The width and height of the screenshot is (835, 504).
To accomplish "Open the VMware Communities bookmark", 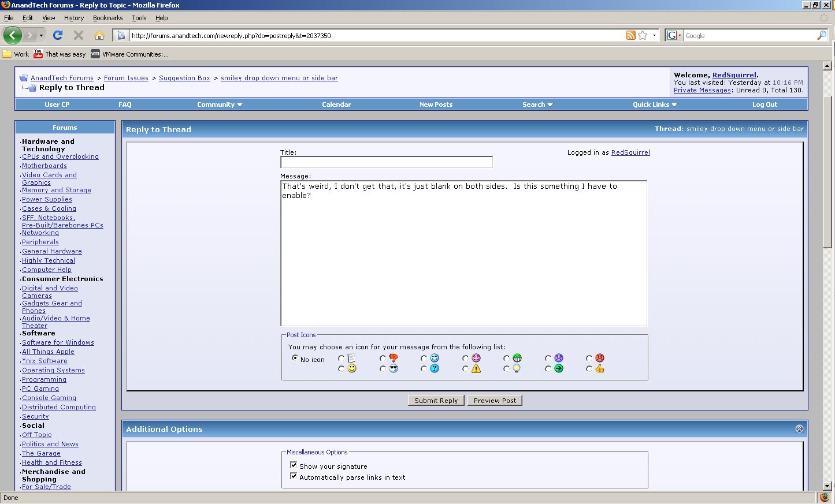I will (x=129, y=54).
